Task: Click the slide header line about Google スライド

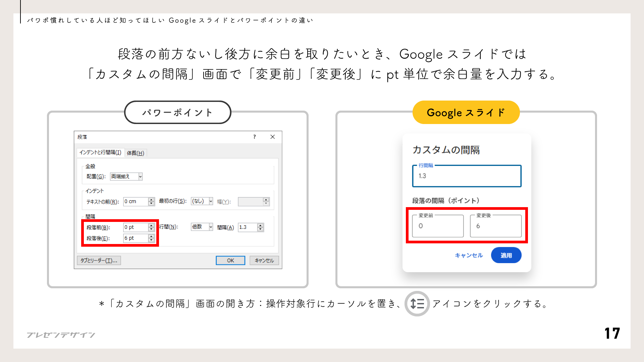Action: pos(170,20)
